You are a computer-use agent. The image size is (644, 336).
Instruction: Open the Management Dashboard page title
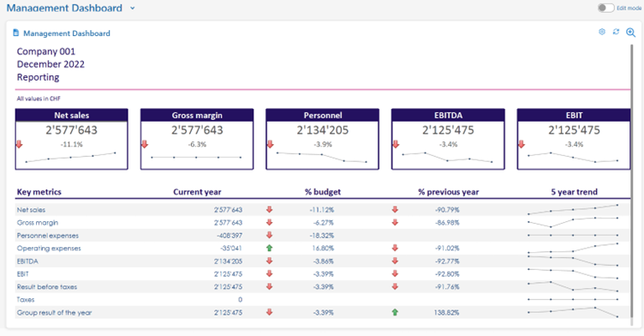(x=64, y=8)
